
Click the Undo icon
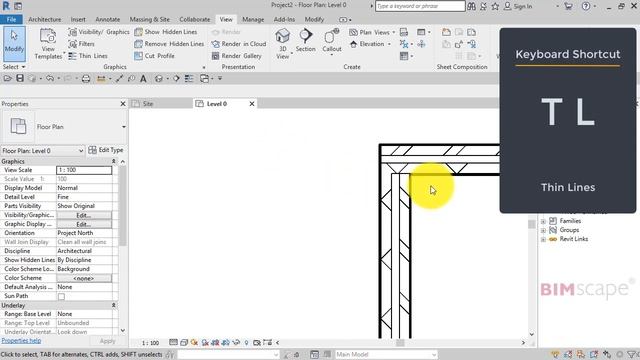(50, 78)
